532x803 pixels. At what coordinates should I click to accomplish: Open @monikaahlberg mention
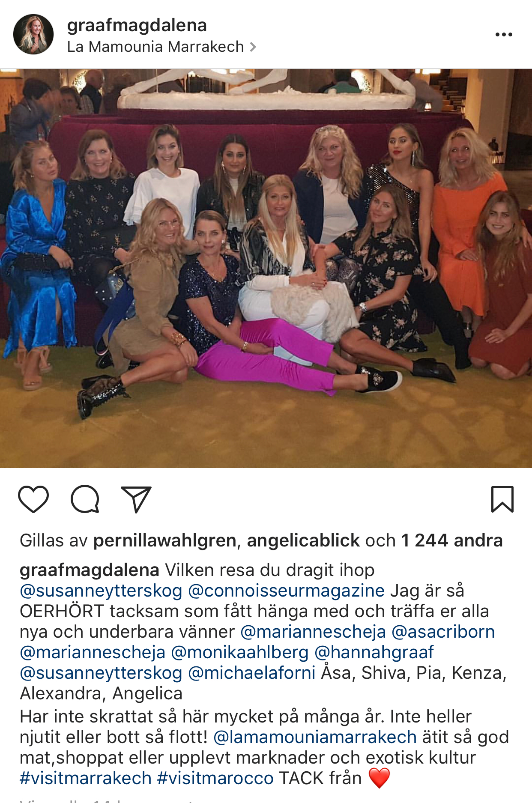[240, 653]
